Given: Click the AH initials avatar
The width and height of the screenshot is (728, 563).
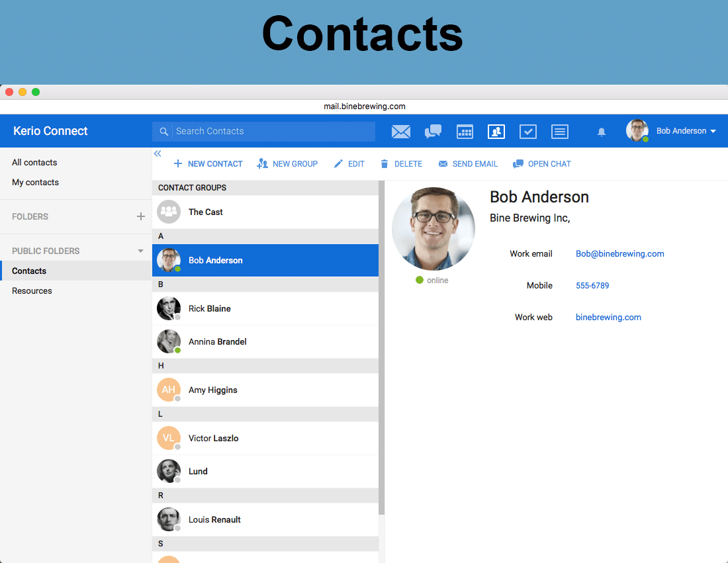Looking at the screenshot, I should [x=169, y=390].
